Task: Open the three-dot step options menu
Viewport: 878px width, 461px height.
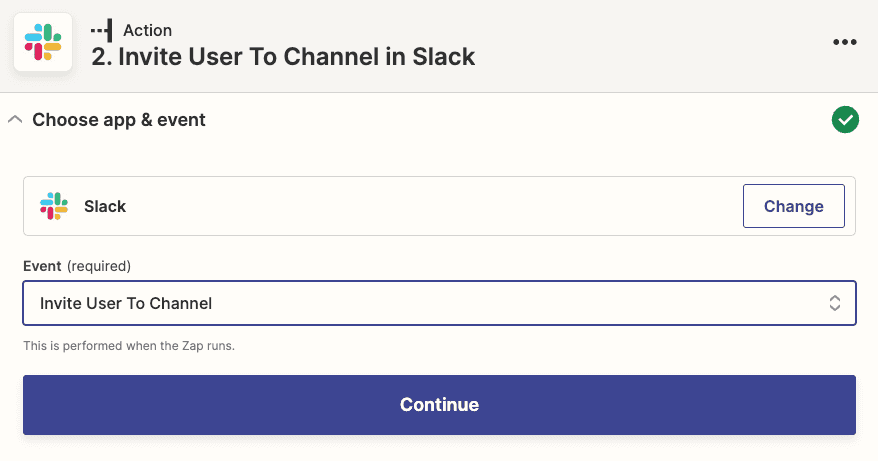Action: [844, 42]
